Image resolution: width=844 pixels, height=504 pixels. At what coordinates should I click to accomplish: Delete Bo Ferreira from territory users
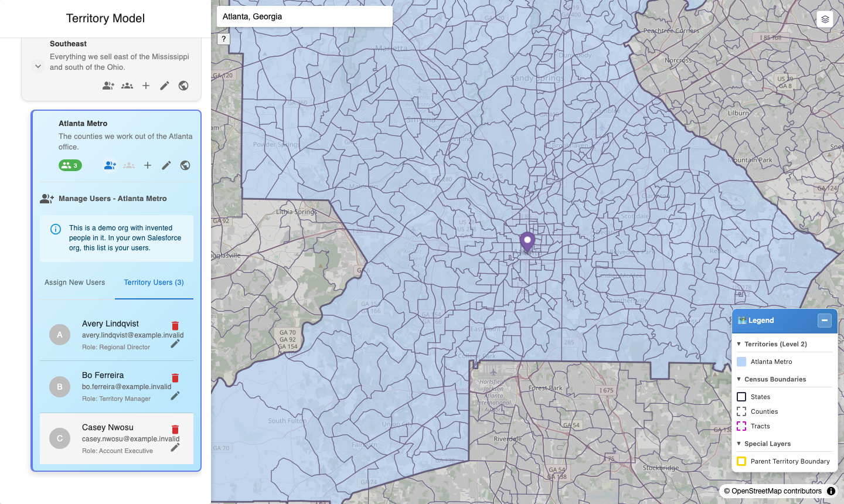(x=175, y=378)
